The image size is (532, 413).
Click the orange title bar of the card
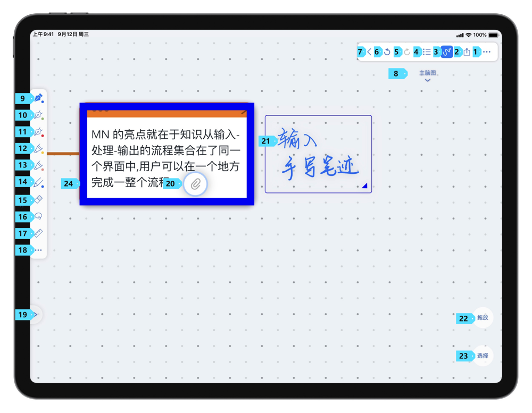167,114
